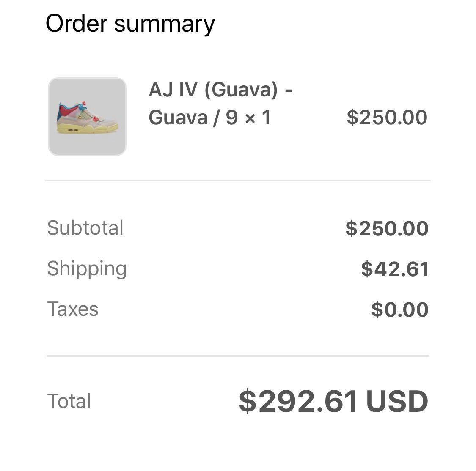Viewport: 476px width, 471px height.
Task: Click the Order summary heading
Action: (x=130, y=23)
